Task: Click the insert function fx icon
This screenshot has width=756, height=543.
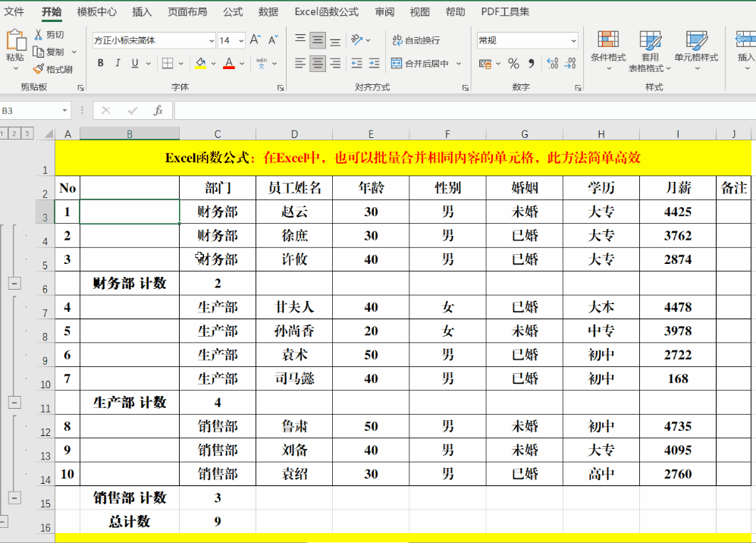Action: click(158, 111)
